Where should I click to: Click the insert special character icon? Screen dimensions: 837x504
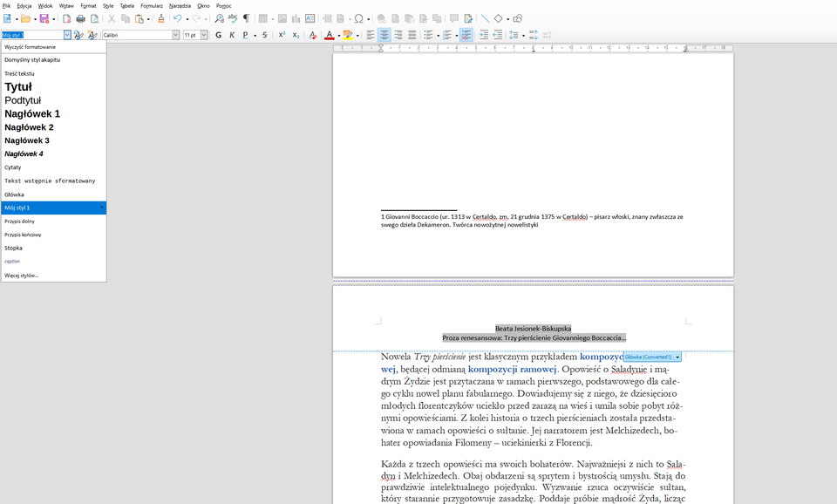coord(357,17)
